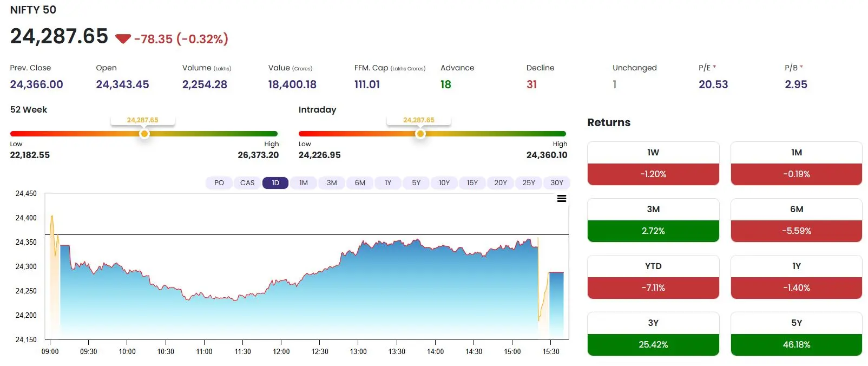Open the 1W returns card
Image resolution: width=868 pixels, height=366 pixels.
653,164
